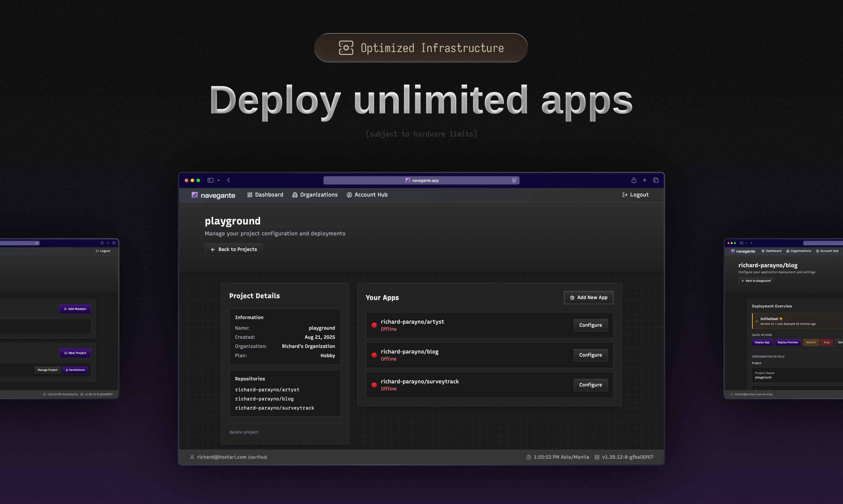
Task: Configure the richard-parayno/surveytrack app
Action: pos(590,385)
